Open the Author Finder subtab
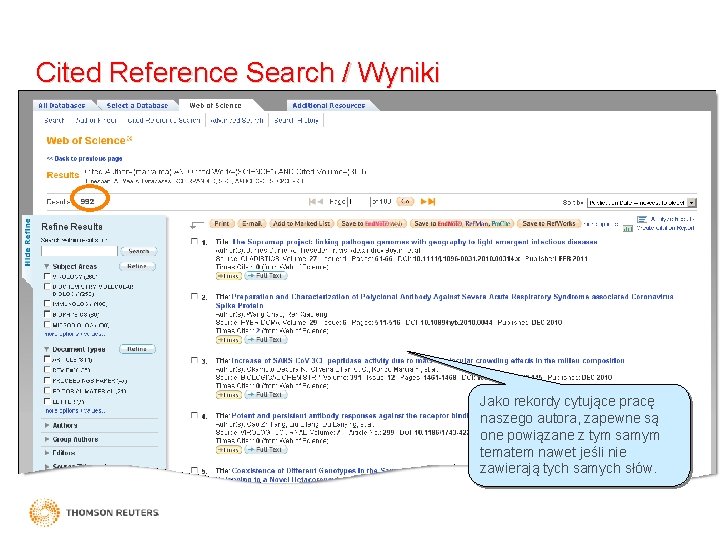 [96, 120]
